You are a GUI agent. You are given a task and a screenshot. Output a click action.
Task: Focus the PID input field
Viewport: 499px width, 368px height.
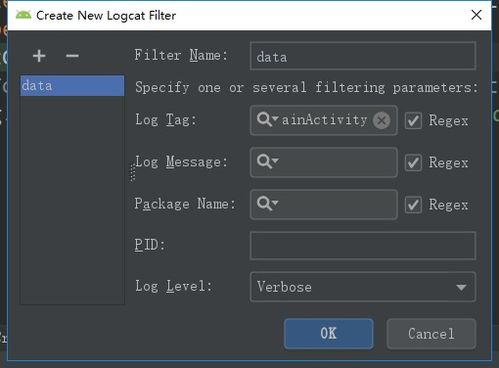pos(363,246)
